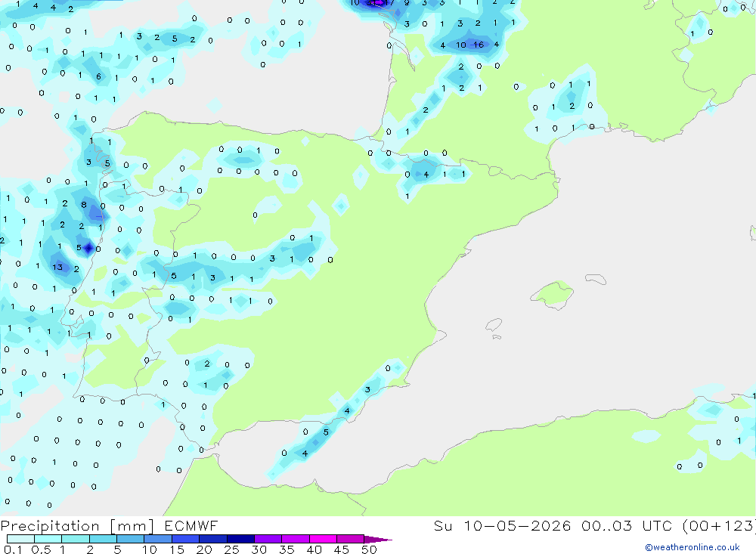This screenshot has width=756, height=554.
Task: Click the Menorca island outline on the map
Action: pyautogui.click(x=596, y=279)
